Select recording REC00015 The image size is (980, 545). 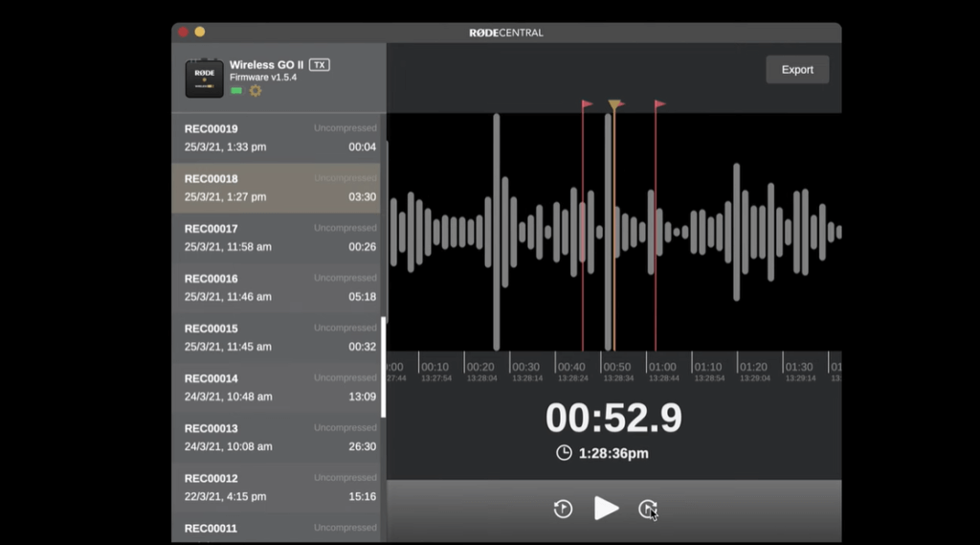pyautogui.click(x=277, y=338)
